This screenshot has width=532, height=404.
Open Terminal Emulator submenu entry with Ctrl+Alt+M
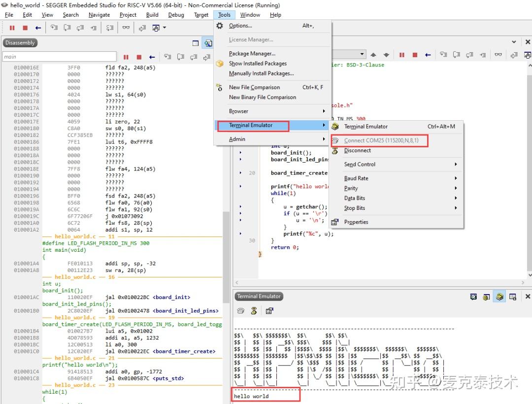pos(397,127)
